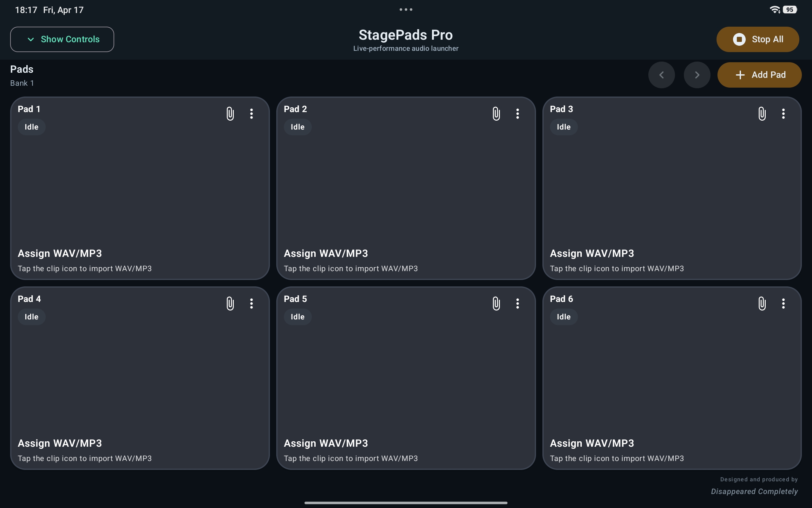
Task: Tap the clip icon on Pad 1
Action: click(230, 114)
